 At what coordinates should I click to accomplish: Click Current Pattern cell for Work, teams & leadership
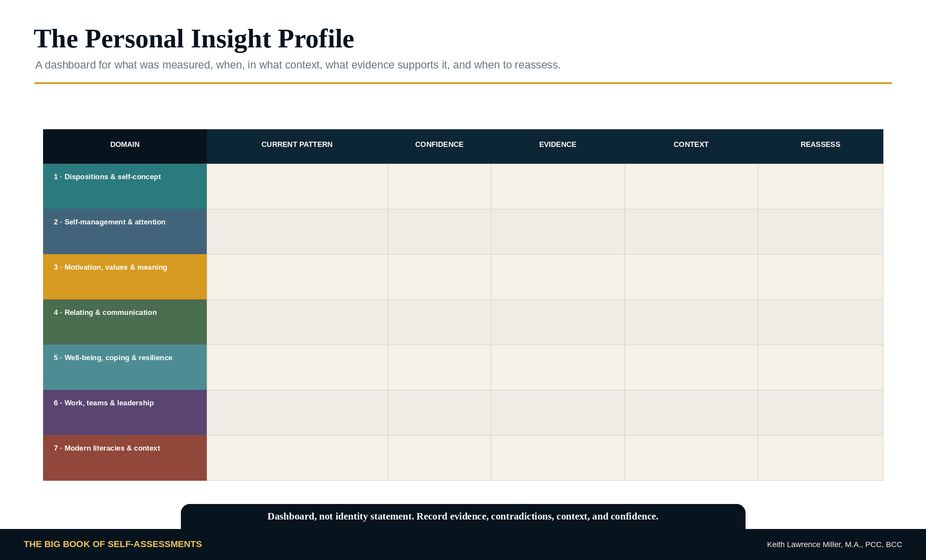(297, 413)
